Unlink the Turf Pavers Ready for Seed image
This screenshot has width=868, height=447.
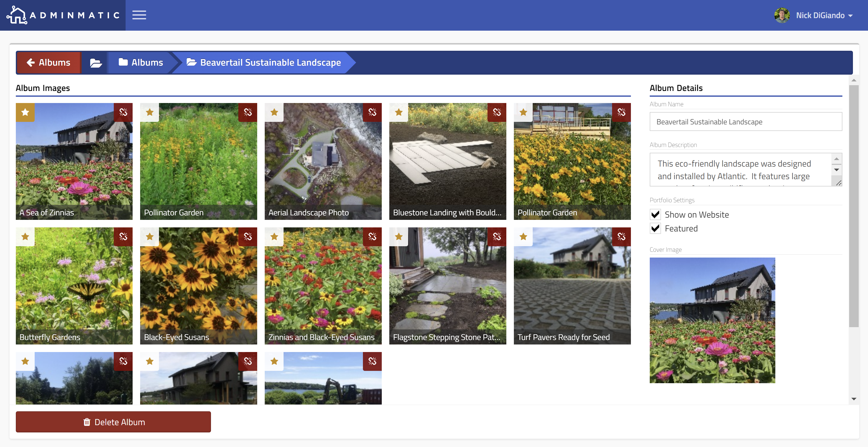coord(621,237)
